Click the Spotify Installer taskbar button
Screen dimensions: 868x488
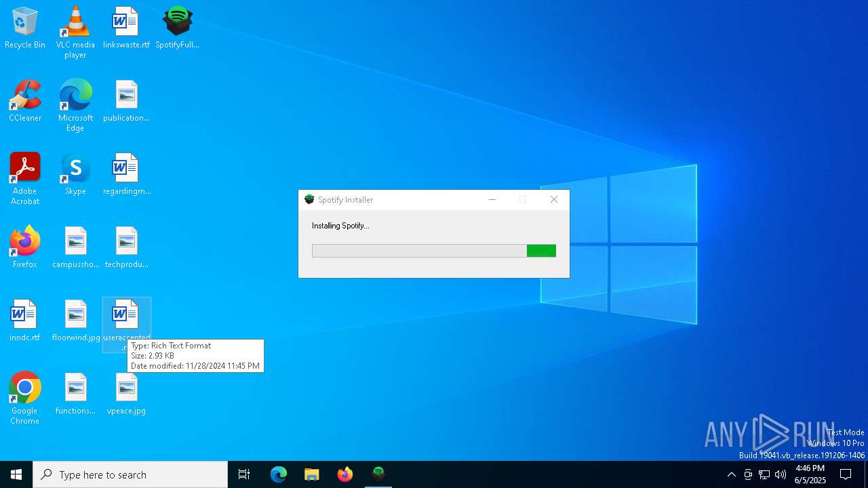click(378, 474)
